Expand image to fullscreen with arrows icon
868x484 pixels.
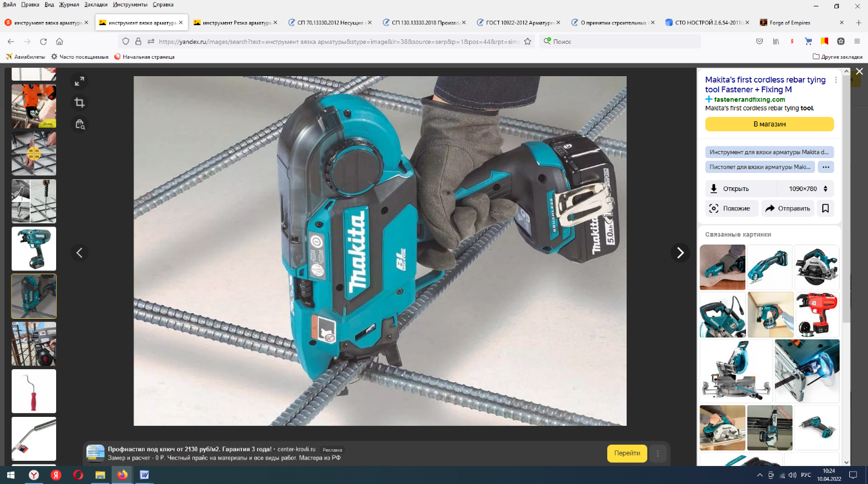(79, 81)
